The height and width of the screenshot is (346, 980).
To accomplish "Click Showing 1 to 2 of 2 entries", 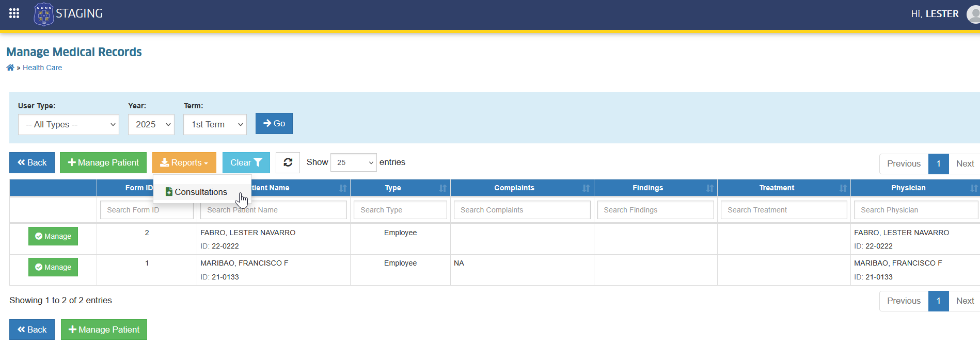I will [60, 300].
